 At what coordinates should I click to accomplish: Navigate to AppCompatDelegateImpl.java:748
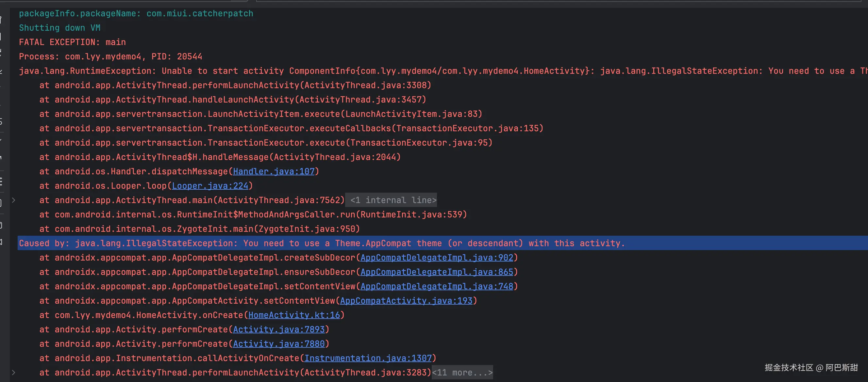[x=436, y=286]
